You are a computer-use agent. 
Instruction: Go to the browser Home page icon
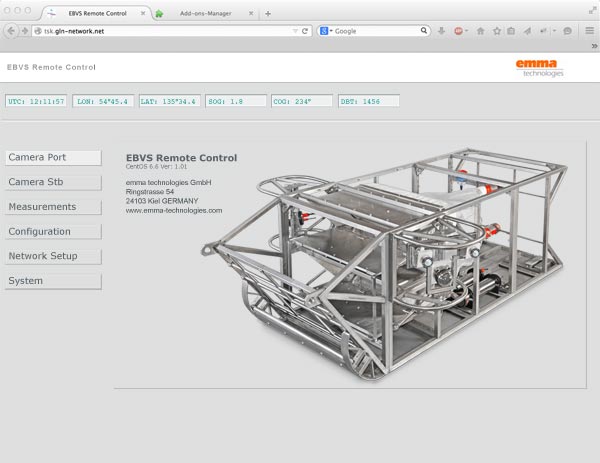tap(481, 31)
